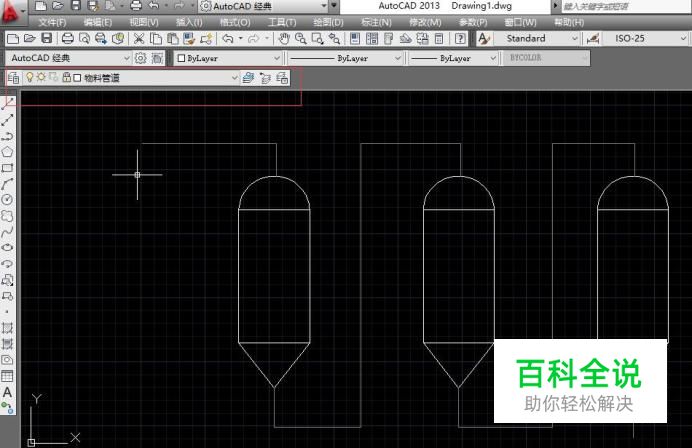Screen dimensions: 692x448
Task: Select the Construction Line tool
Action: coord(8,119)
